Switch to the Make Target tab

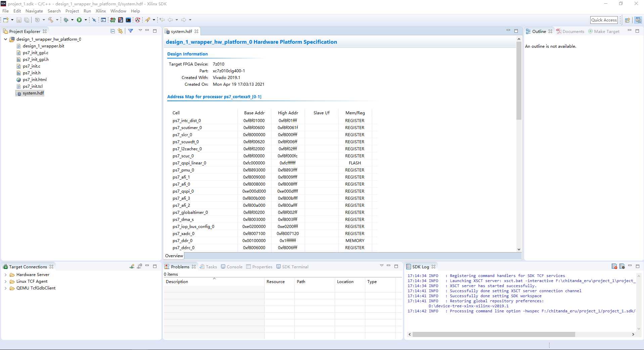click(604, 31)
